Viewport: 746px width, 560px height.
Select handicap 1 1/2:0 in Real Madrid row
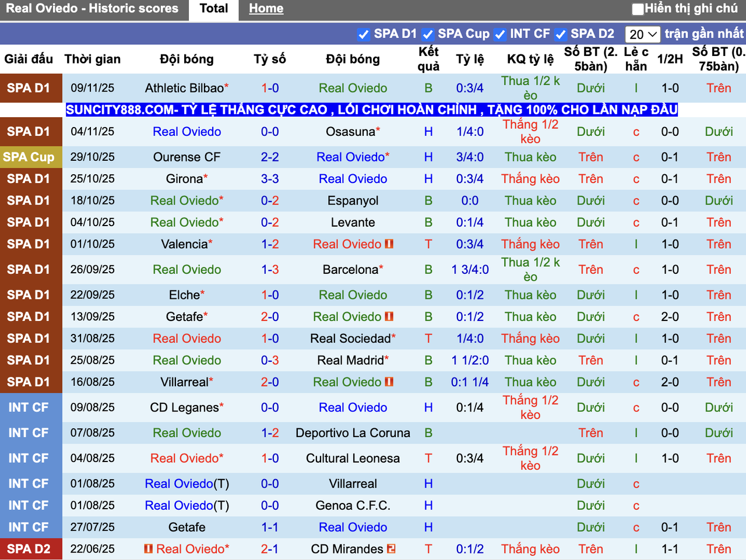[x=470, y=360]
